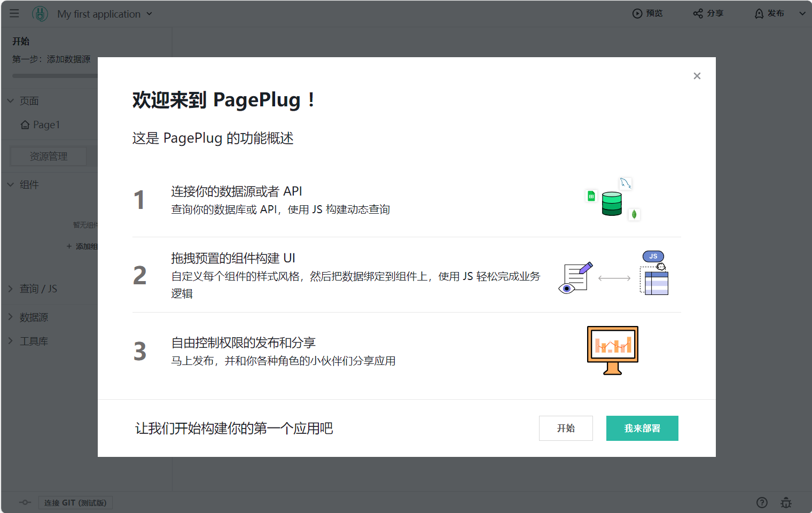Expand the 数据源 section
Viewport: 812px width, 513px height.
pos(11,317)
